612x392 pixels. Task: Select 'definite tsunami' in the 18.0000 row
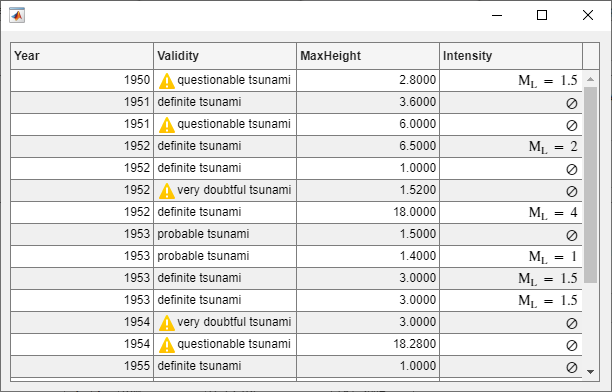click(x=199, y=212)
